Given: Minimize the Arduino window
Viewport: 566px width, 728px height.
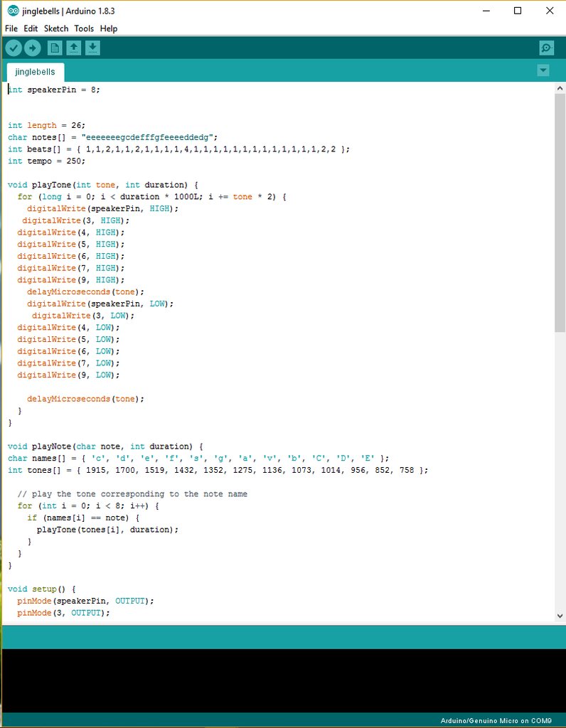Looking at the screenshot, I should pos(486,11).
